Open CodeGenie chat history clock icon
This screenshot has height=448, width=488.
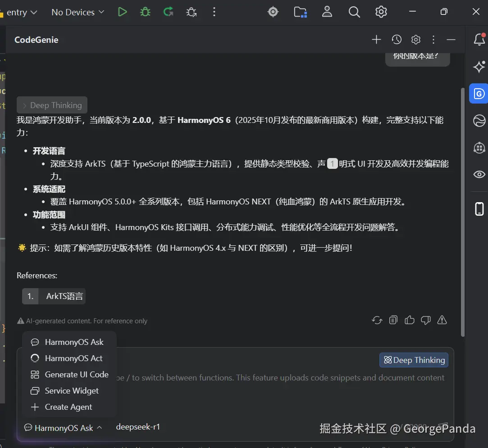(x=396, y=40)
